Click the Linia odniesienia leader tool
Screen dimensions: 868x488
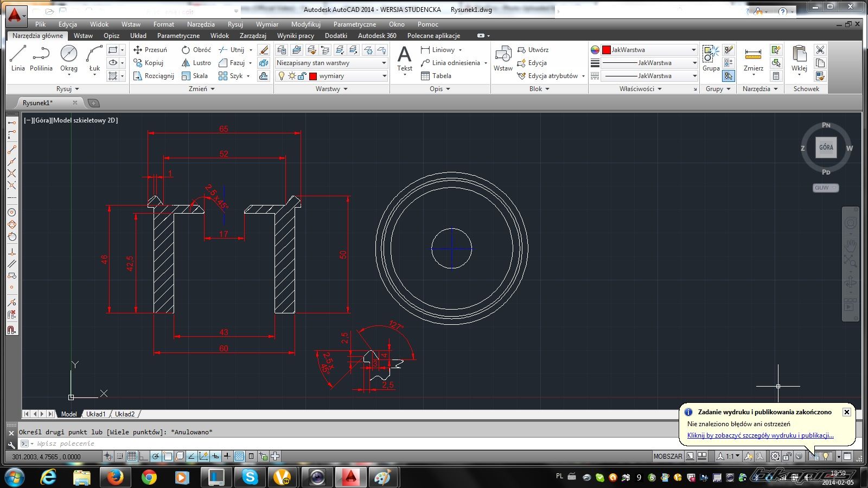pyautogui.click(x=450, y=63)
